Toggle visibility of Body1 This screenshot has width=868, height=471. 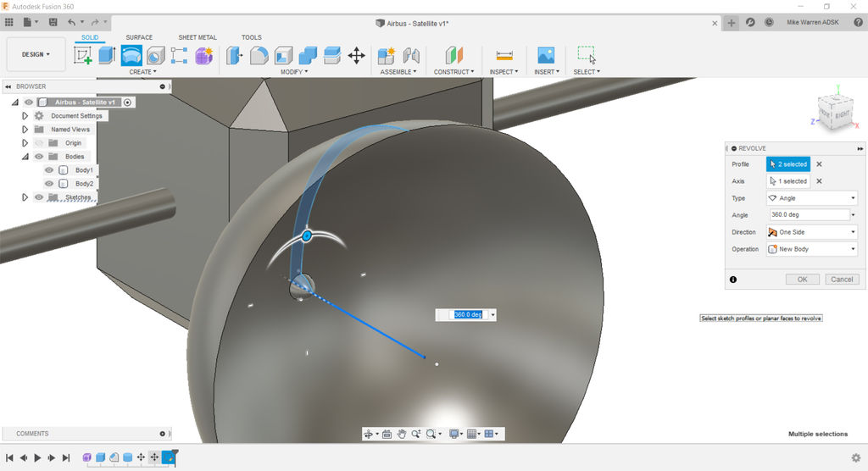click(49, 170)
